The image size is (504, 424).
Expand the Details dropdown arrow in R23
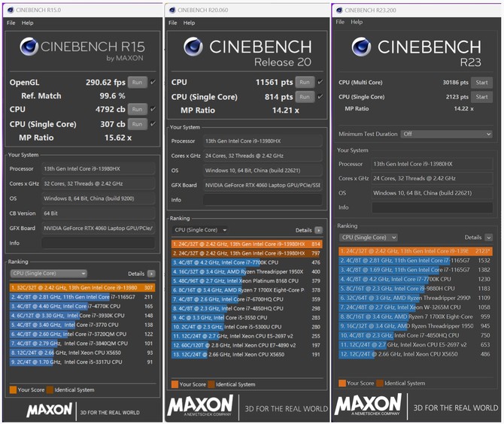(488, 238)
